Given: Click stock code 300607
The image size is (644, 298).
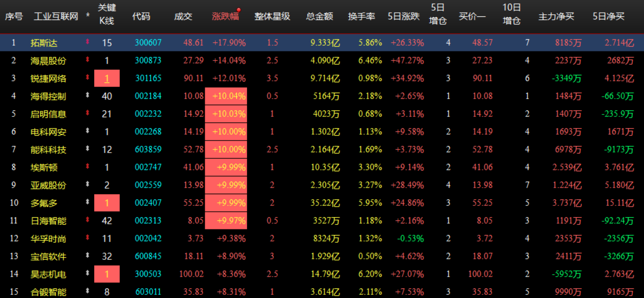Looking at the screenshot, I should 148,43.
